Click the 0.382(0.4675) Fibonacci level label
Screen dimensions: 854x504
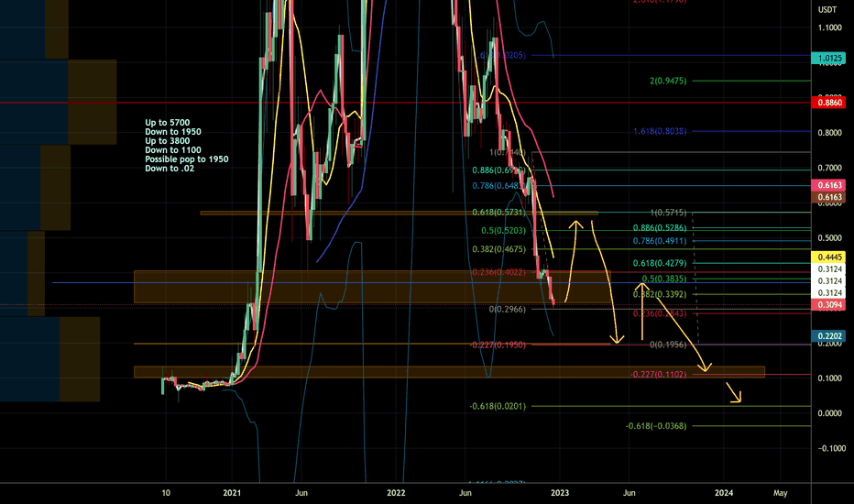pos(498,249)
